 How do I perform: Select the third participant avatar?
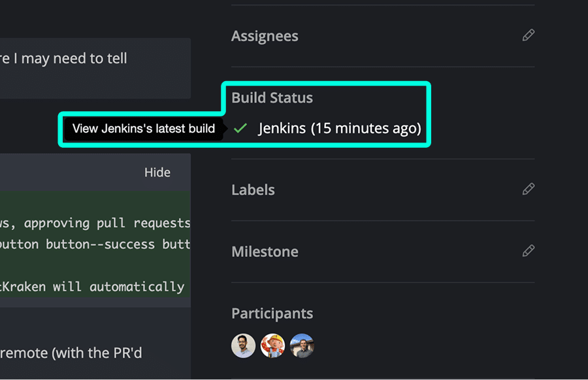(302, 345)
